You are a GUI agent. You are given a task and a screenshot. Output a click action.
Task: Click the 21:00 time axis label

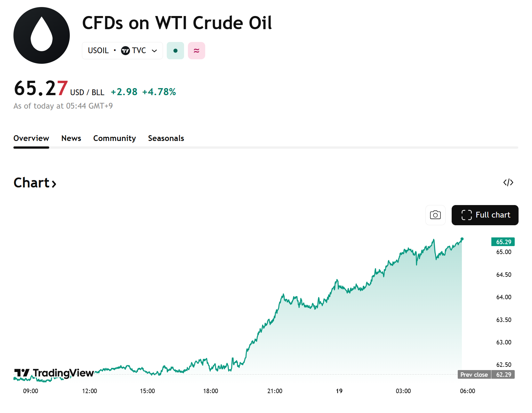point(275,391)
